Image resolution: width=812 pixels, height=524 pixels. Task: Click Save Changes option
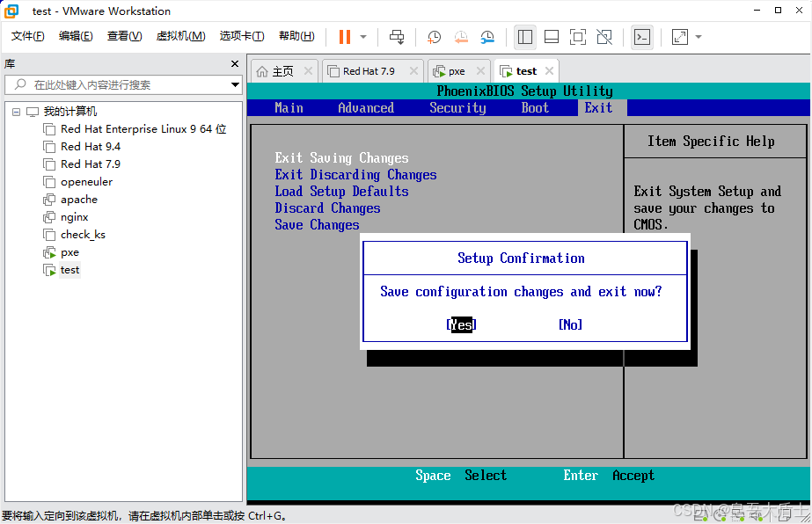pos(317,225)
